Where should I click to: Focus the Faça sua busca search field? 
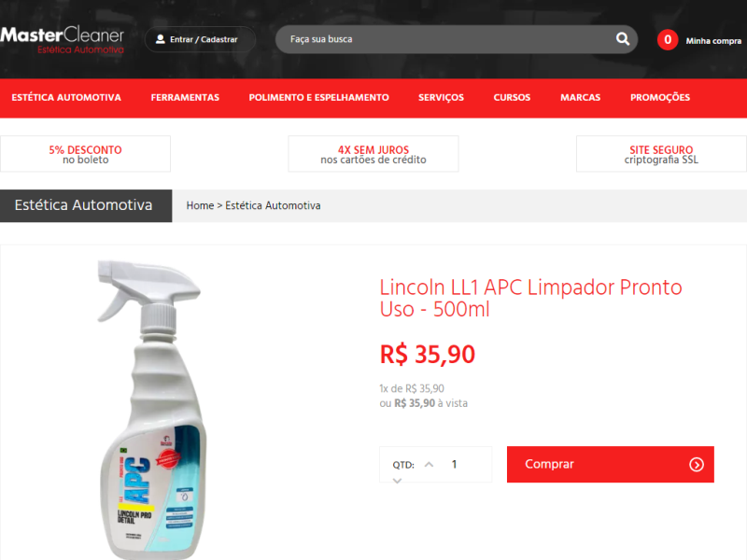tap(448, 39)
